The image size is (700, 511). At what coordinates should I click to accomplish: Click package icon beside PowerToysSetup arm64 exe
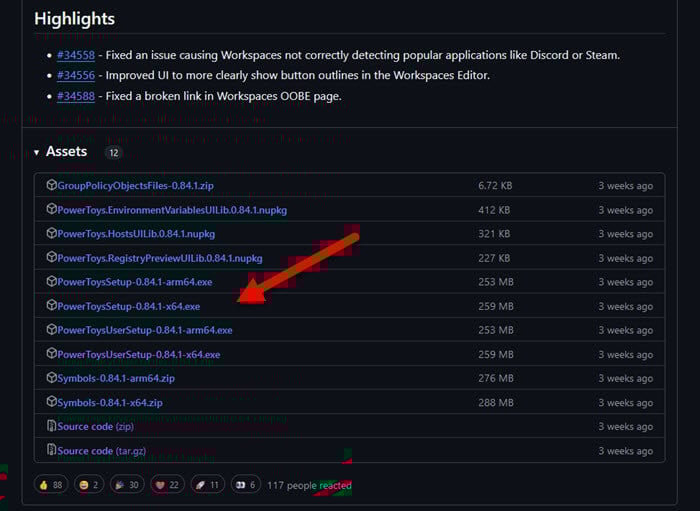tap(51, 281)
